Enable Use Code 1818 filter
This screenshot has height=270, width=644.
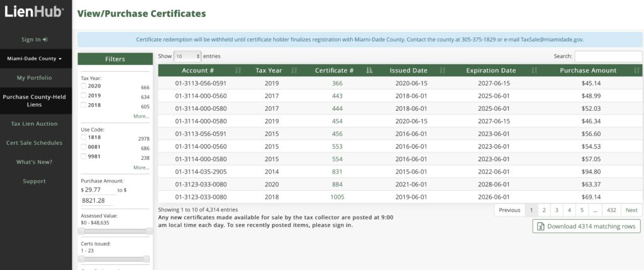(x=84, y=137)
